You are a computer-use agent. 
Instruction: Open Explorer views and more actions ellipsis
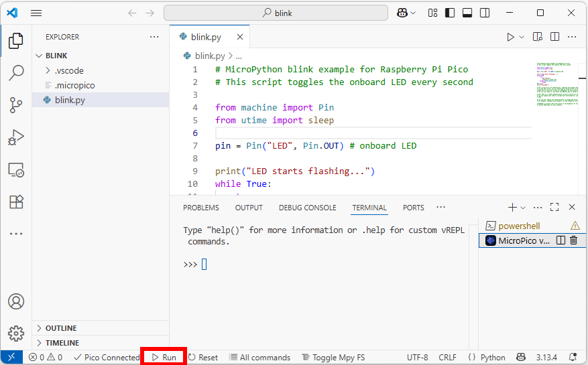pyautogui.click(x=154, y=37)
